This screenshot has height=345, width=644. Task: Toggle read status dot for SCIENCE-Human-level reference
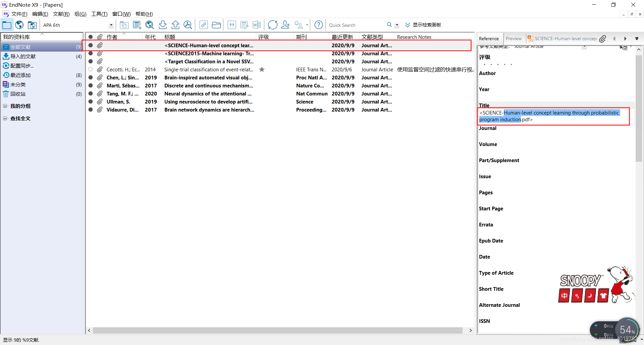(x=91, y=45)
